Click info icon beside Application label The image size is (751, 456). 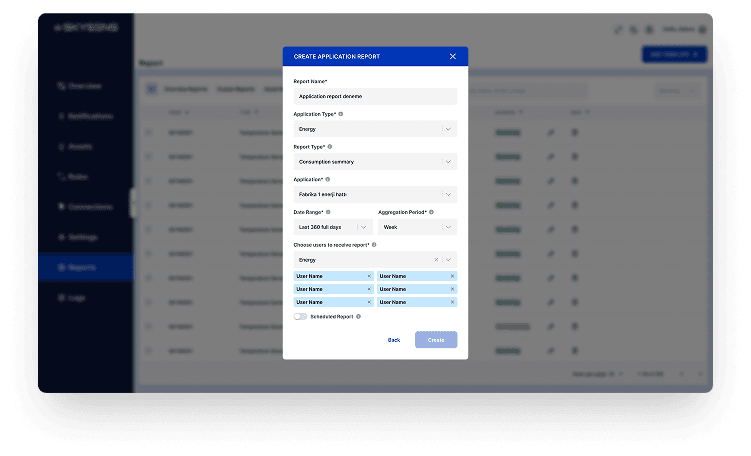click(329, 179)
